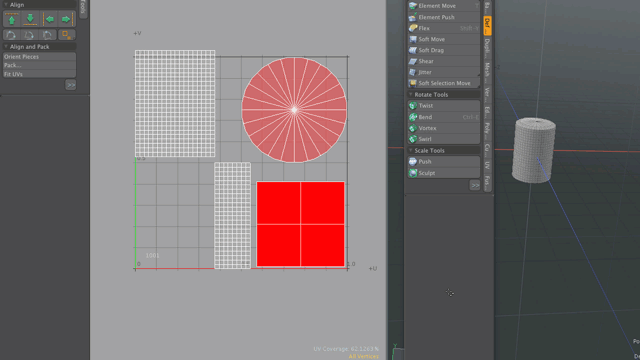Select the Element Push tool
Image resolution: width=640 pixels, height=360 pixels.
pos(443,17)
